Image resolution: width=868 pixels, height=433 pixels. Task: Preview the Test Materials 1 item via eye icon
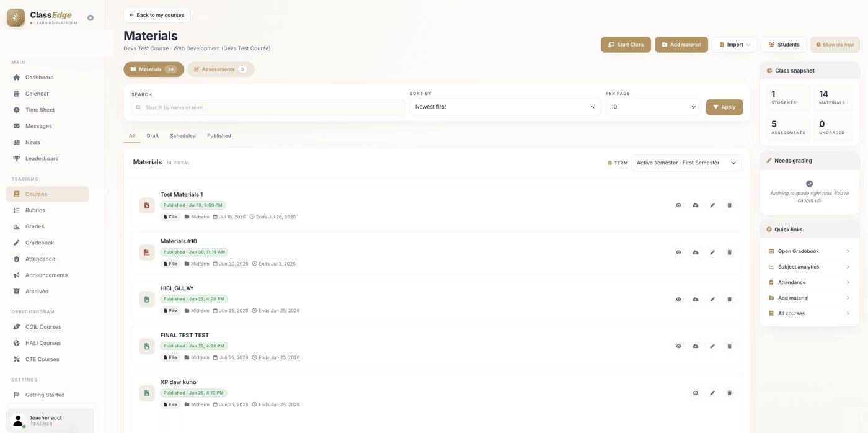click(x=678, y=205)
